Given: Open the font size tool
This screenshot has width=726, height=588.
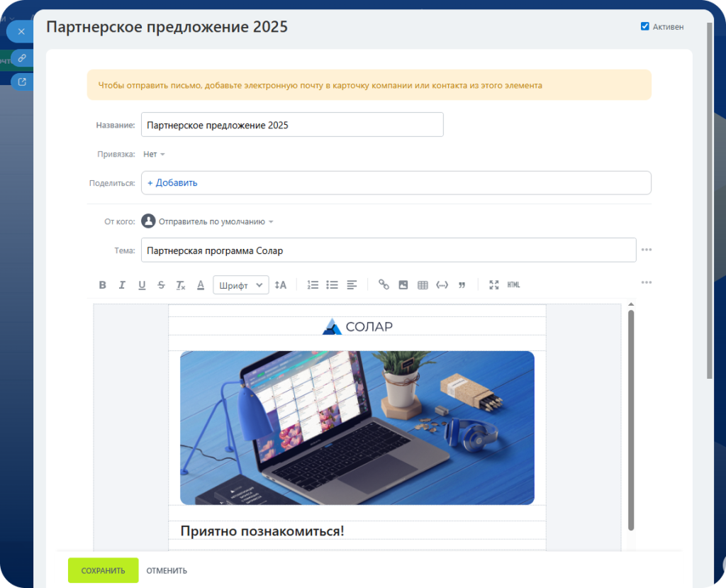Looking at the screenshot, I should coord(281,285).
